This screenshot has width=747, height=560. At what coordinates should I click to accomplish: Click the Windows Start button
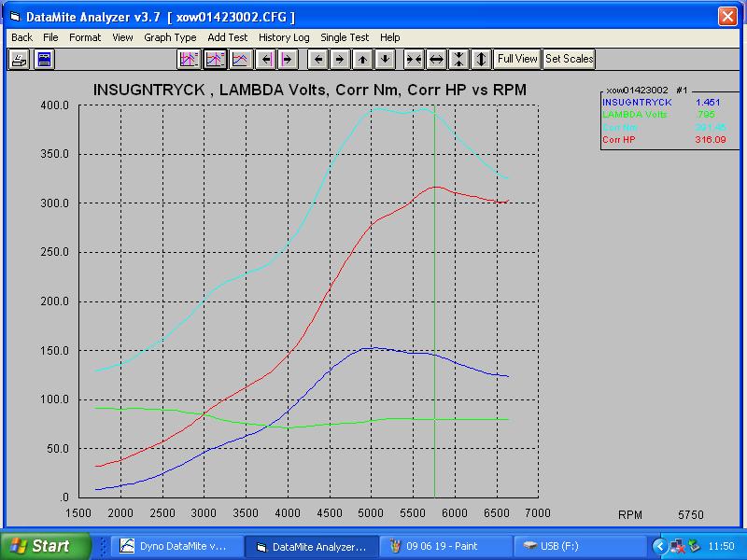[45, 545]
